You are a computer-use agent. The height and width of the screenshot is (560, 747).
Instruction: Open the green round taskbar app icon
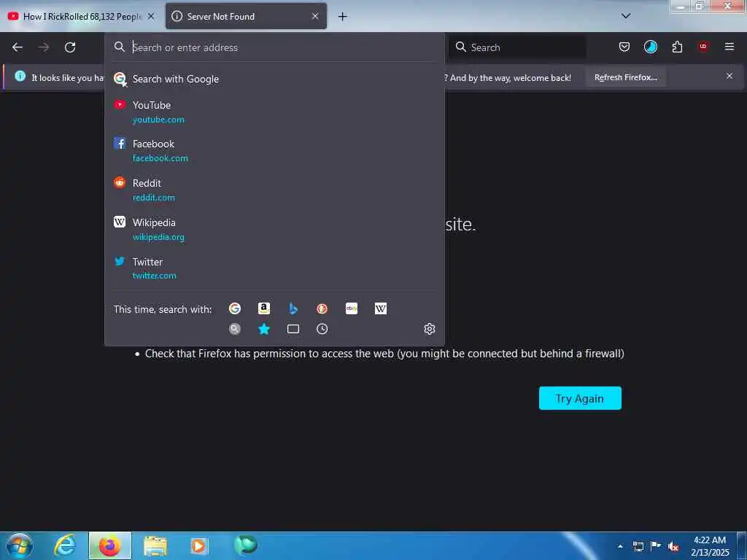click(x=245, y=544)
